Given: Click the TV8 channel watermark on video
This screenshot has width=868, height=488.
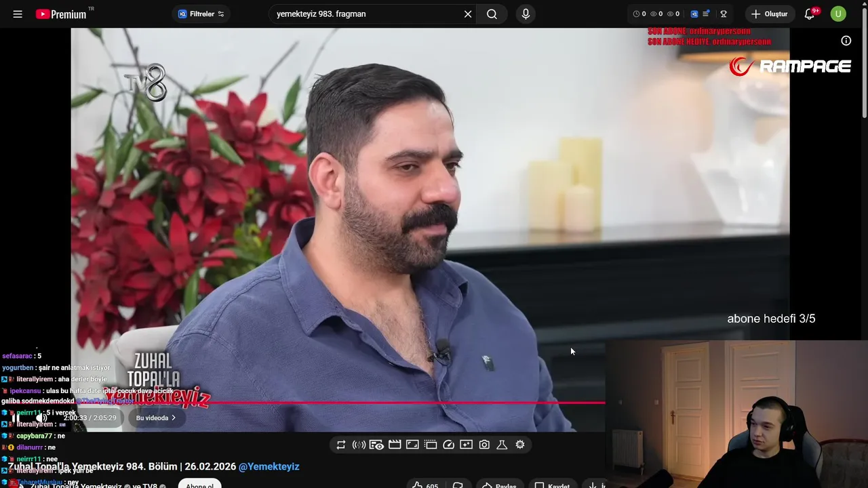Looking at the screenshot, I should pos(146,83).
